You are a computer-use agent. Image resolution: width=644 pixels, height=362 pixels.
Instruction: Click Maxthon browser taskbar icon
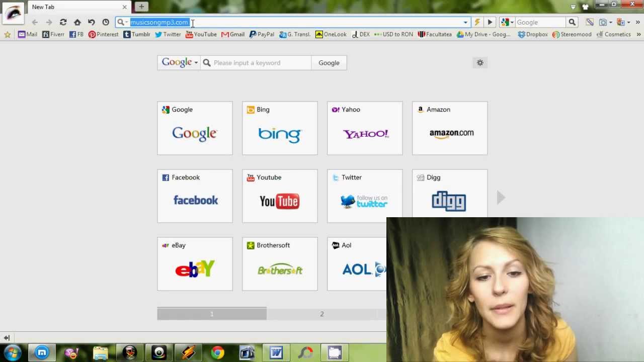point(42,352)
